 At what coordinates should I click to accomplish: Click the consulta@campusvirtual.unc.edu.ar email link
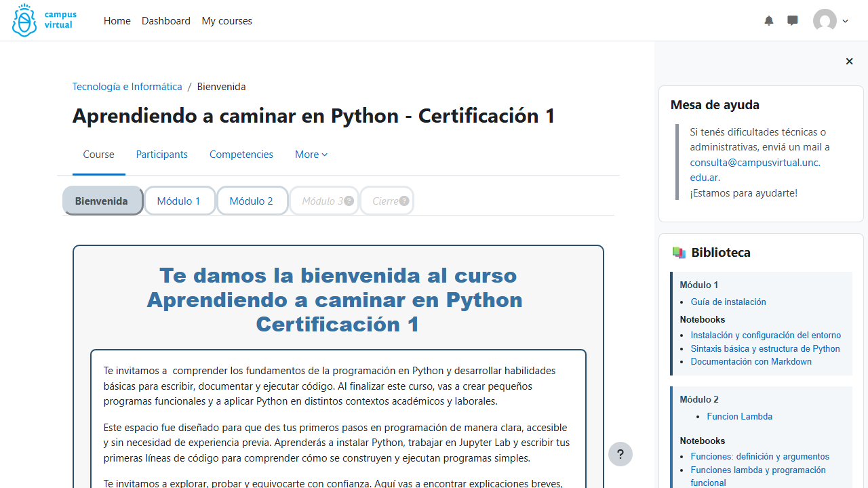755,170
